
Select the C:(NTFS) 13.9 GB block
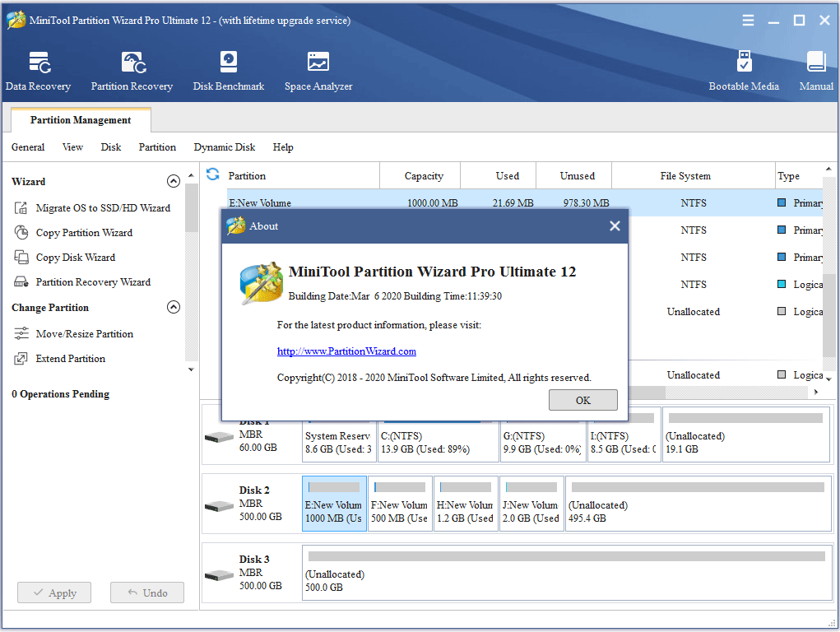click(439, 443)
